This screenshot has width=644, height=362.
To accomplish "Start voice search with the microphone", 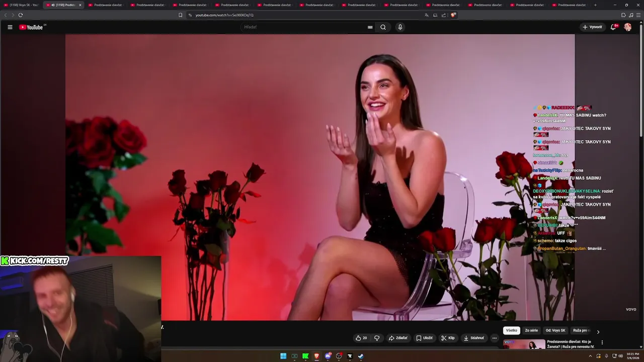I will coord(400,27).
